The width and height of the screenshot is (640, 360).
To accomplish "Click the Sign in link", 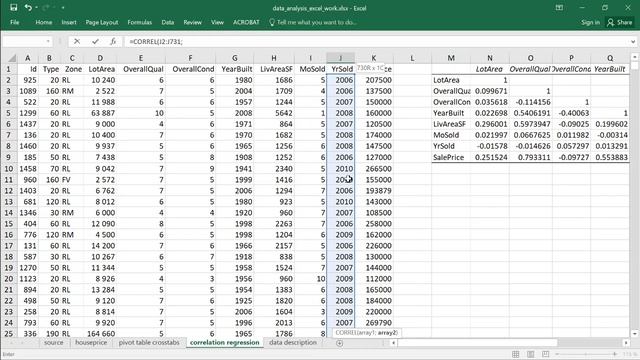I will (590, 22).
